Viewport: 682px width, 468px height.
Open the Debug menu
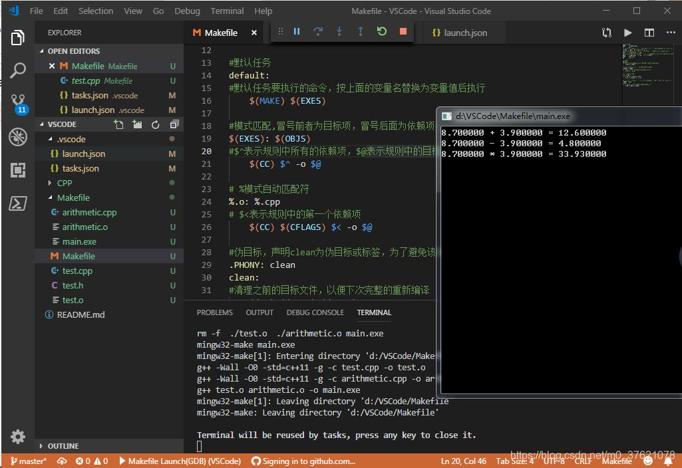(x=187, y=11)
